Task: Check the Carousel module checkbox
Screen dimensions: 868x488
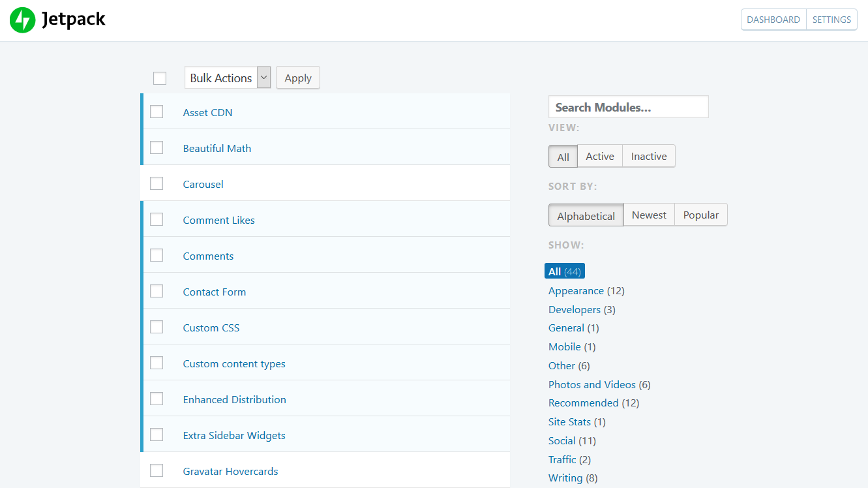Action: coord(157,183)
